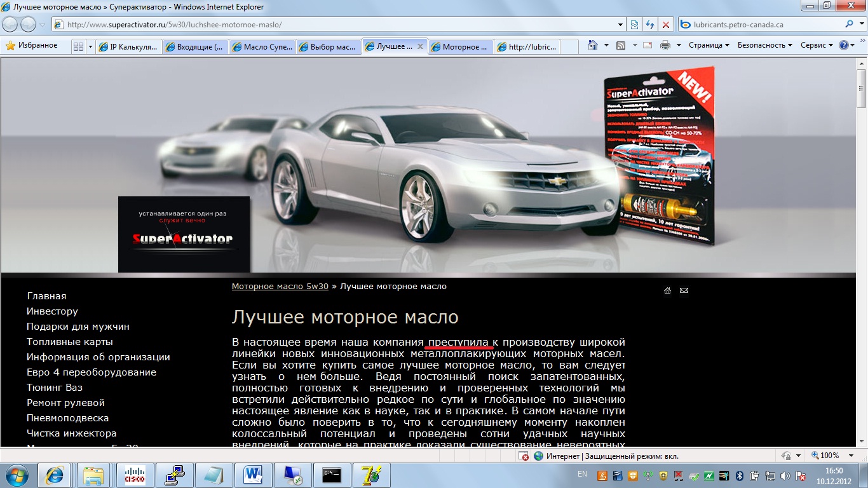
Task: Open the Тюнинг Ваз sidebar link
Action: tap(55, 388)
